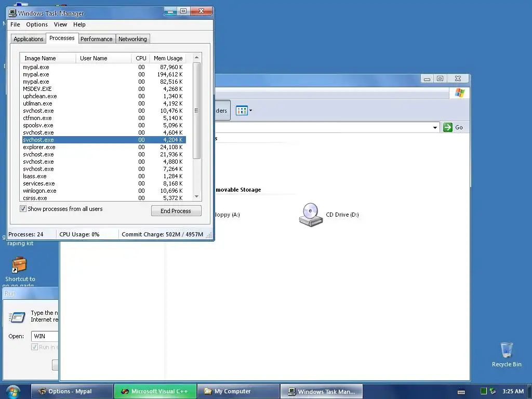The height and width of the screenshot is (399, 532).
Task: Click the scroll down arrow in process list
Action: tap(196, 196)
